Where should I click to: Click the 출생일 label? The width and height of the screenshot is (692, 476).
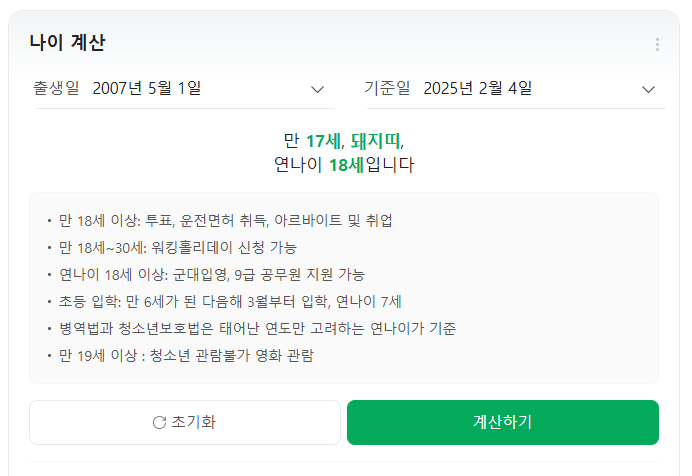tap(56, 88)
